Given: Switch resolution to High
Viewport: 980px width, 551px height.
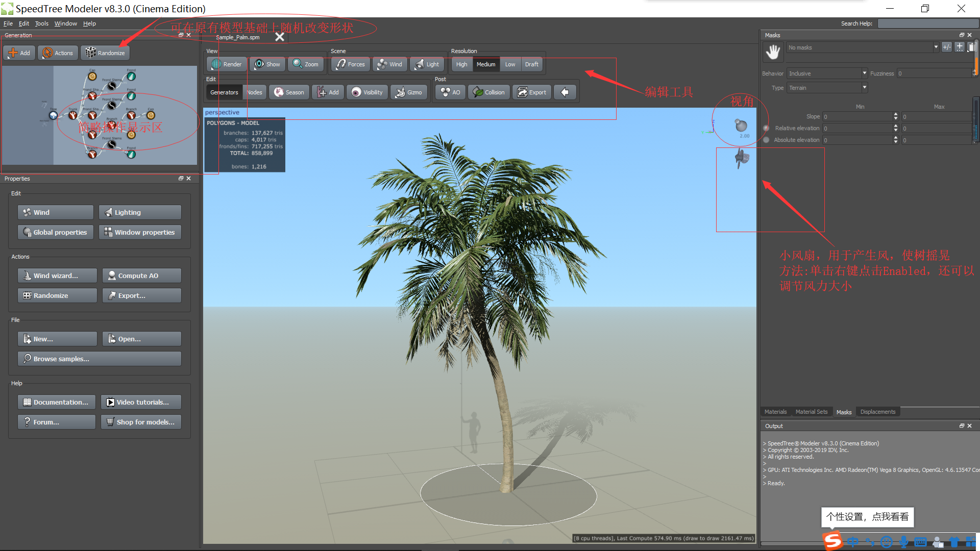Looking at the screenshot, I should click(x=461, y=64).
